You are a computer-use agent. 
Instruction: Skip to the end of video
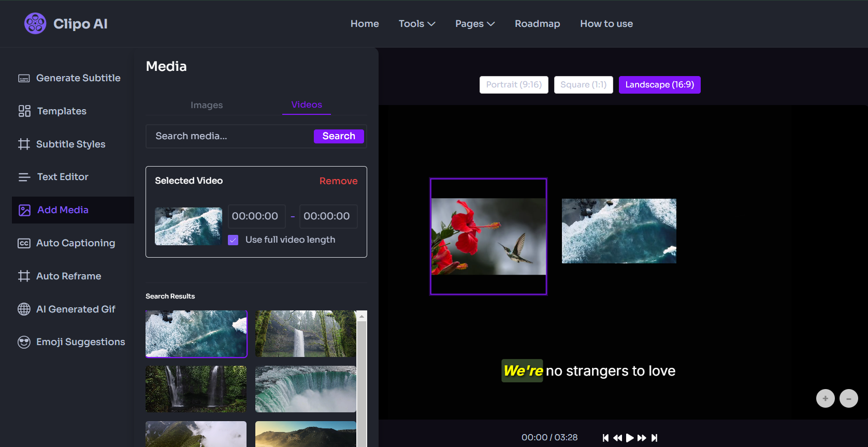[x=655, y=438]
